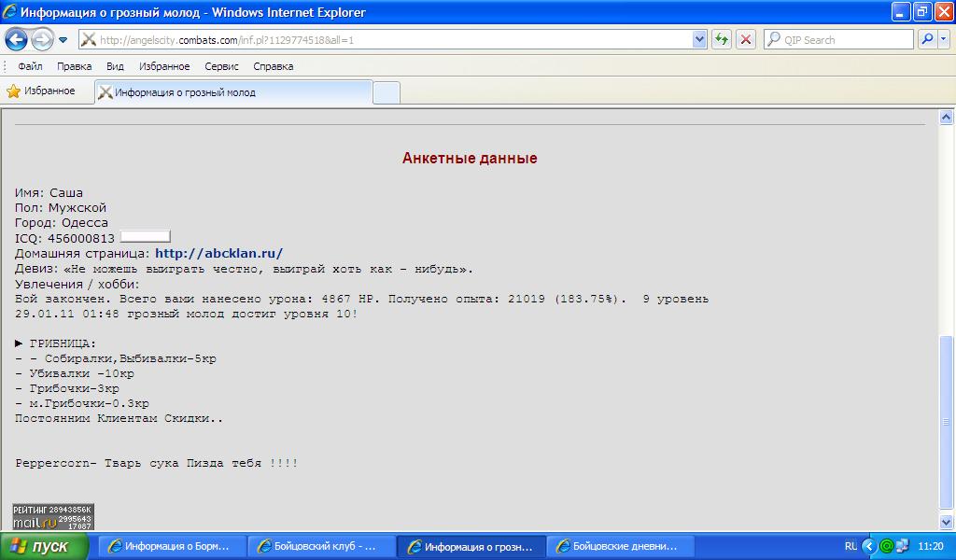Switch to Бойцовский клуб taskbar window

(x=321, y=547)
